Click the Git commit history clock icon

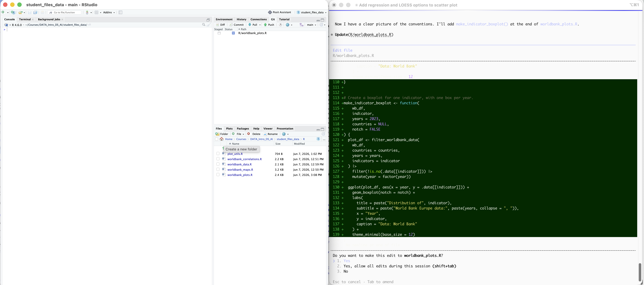280,25
